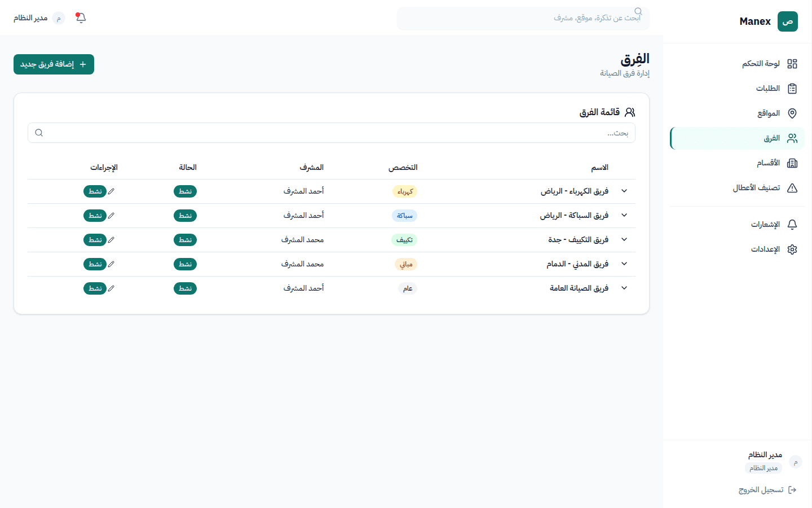Click the edit pencil for فريق المدني - الدمام
This screenshot has height=508, width=812.
(x=111, y=264)
